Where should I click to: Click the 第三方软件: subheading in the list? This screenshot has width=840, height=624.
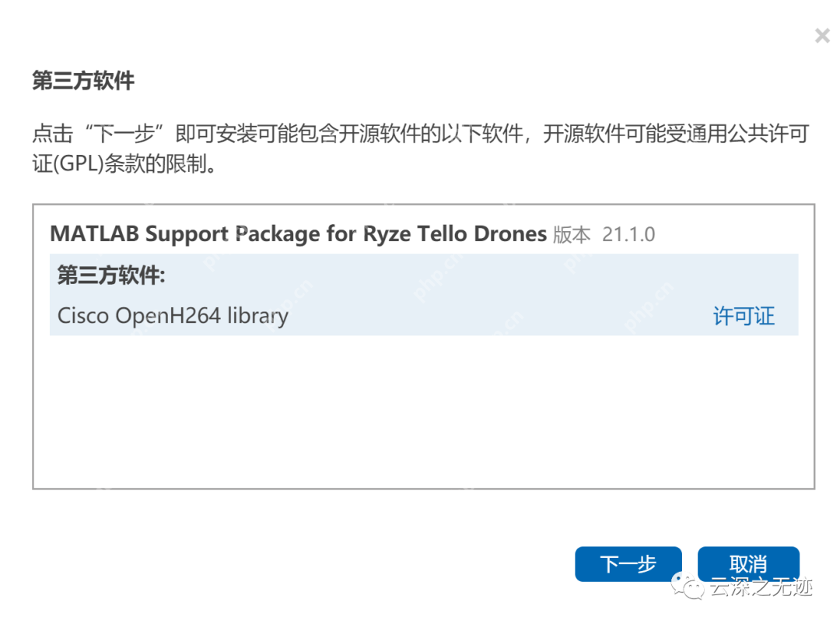111,275
